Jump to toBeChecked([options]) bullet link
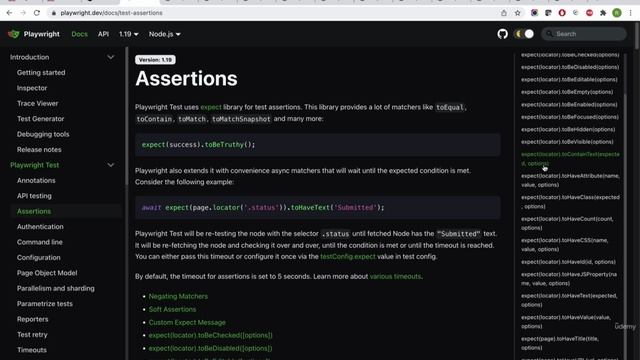 pos(210,335)
